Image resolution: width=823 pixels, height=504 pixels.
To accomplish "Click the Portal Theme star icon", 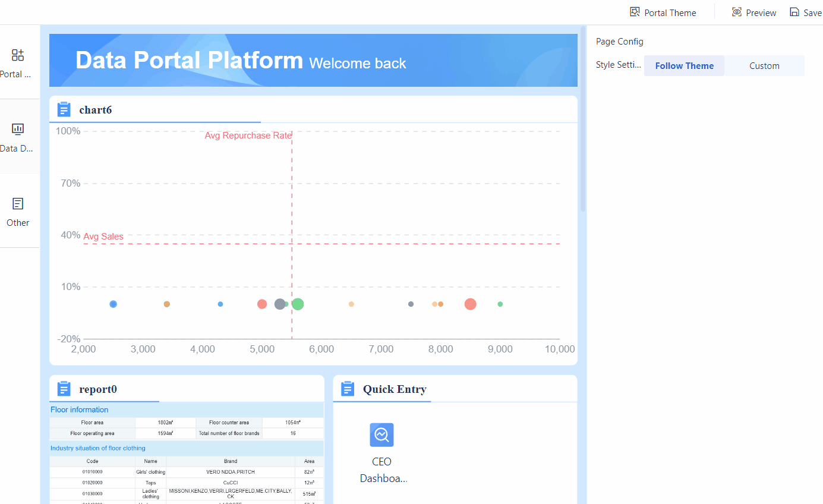I will [634, 11].
